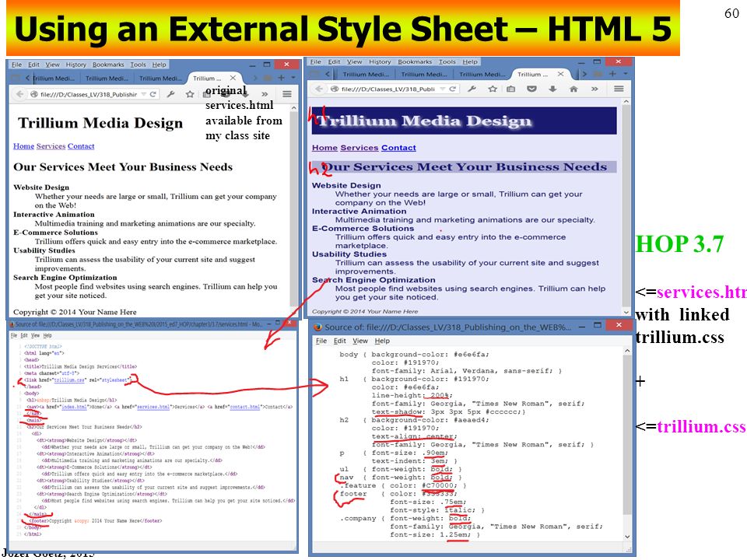Click scrollbar up arrow in CSS source window
The width and height of the screenshot is (747, 560).
pyautogui.click(x=627, y=351)
